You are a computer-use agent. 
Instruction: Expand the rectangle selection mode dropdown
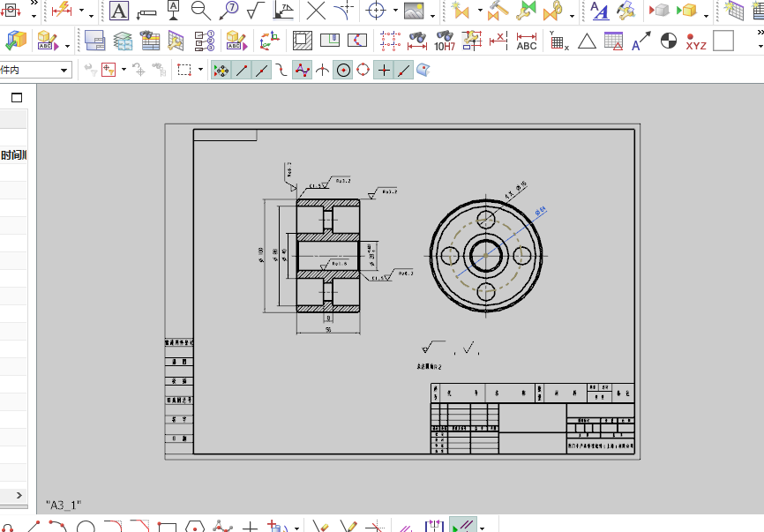200,70
